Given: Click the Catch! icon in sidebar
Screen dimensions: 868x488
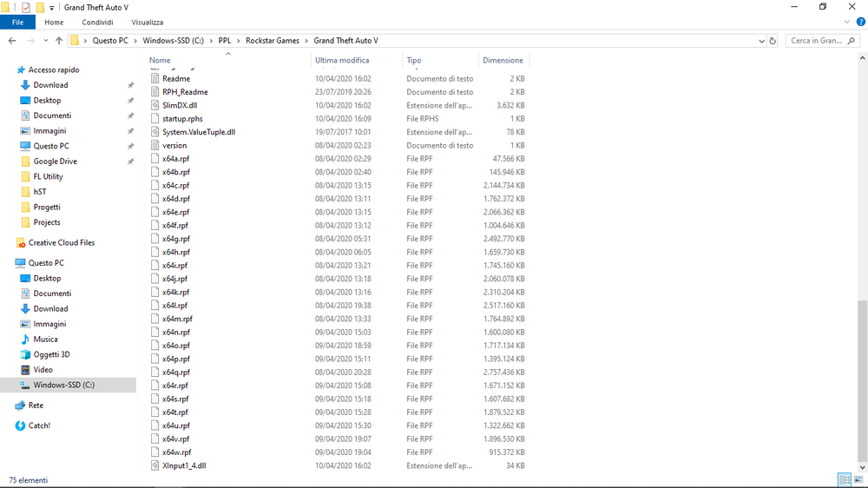Looking at the screenshot, I should click(20, 425).
